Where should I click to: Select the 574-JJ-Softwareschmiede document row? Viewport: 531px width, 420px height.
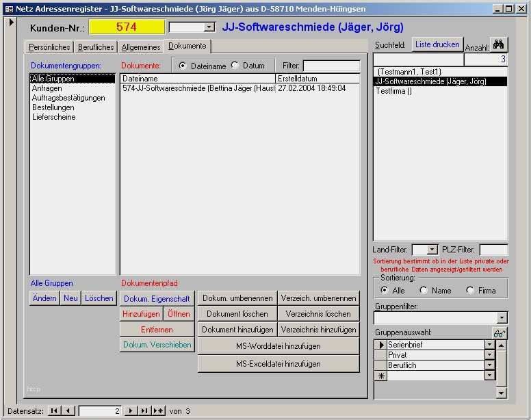[x=239, y=88]
